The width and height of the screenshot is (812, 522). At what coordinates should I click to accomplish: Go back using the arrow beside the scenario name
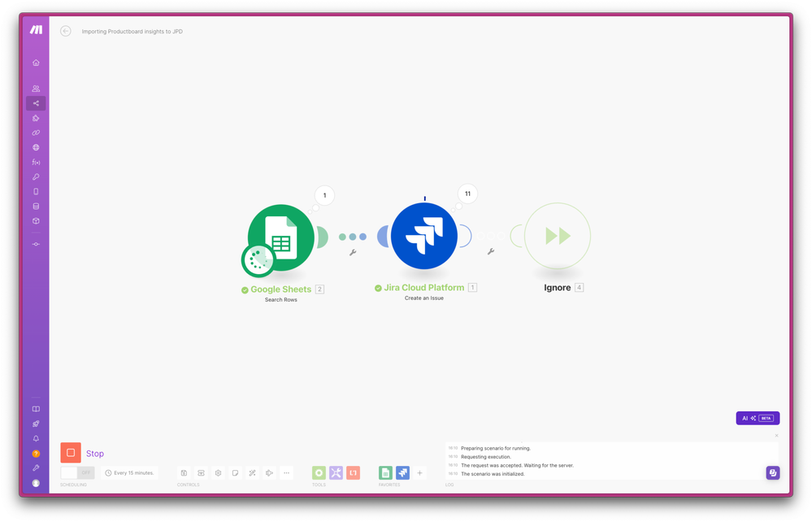[x=66, y=31]
